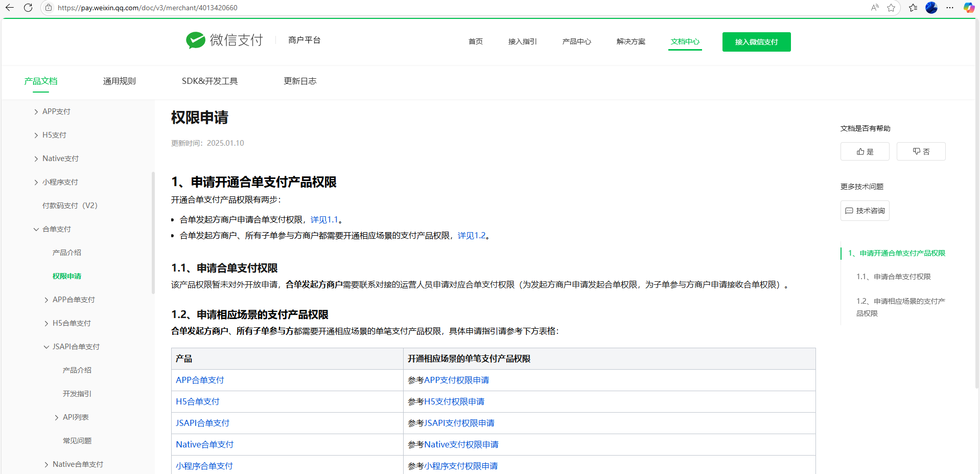The width and height of the screenshot is (980, 474).
Task: Open 产品中心 in top navigation
Action: click(576, 41)
